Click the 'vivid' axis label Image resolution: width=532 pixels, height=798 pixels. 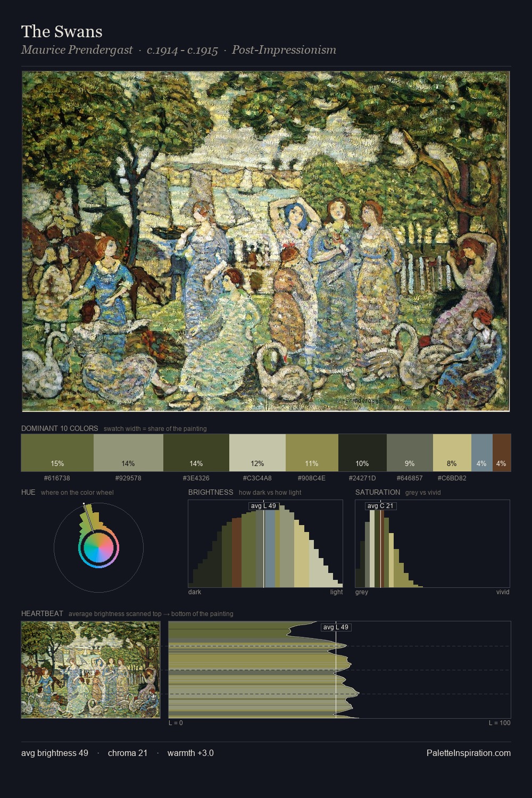[503, 592]
